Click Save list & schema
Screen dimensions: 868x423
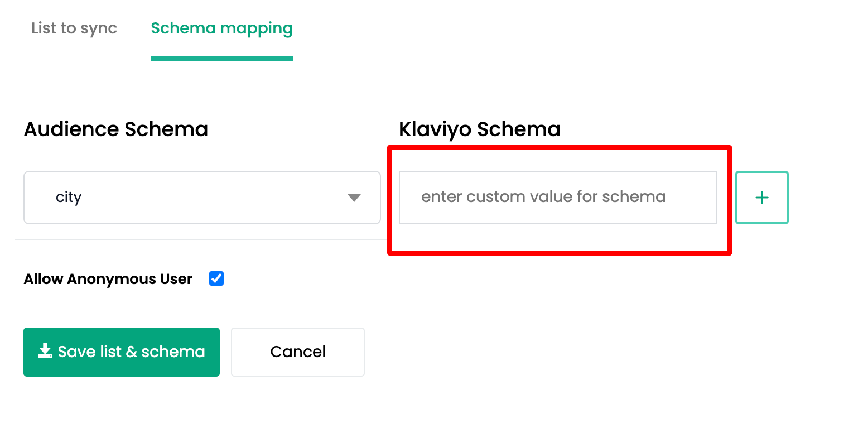pyautogui.click(x=121, y=352)
